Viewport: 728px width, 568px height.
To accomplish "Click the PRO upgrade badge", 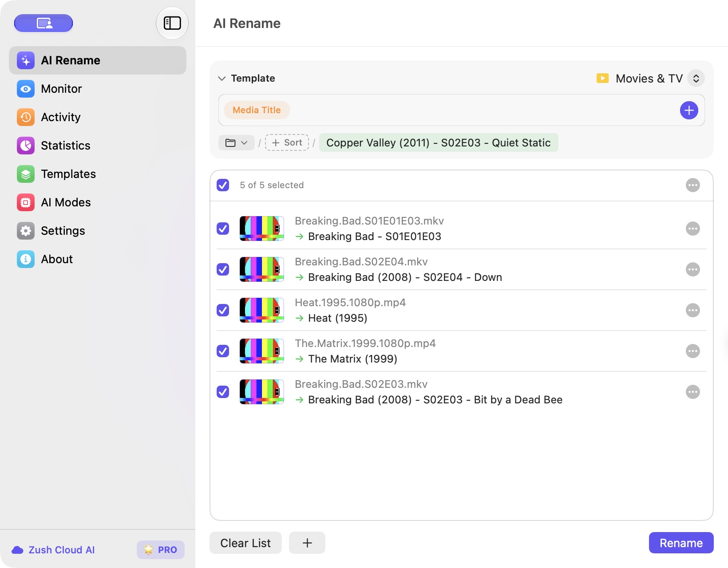I will pos(161,550).
